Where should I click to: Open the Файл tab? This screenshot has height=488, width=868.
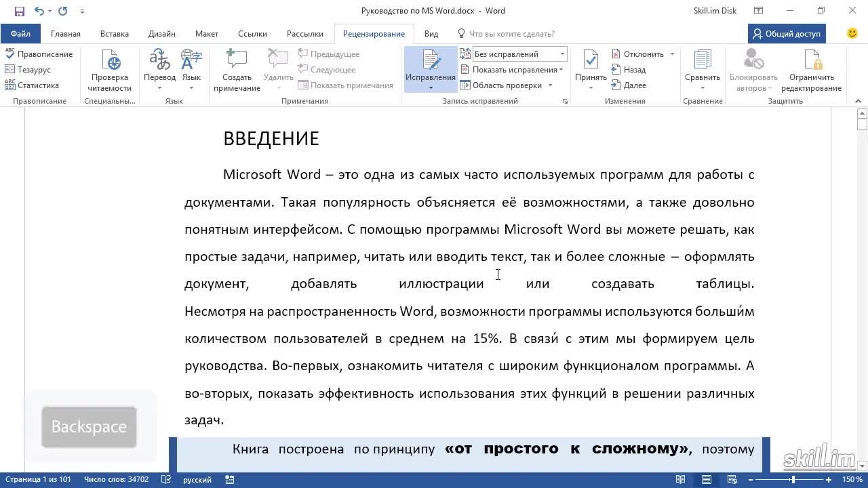[x=20, y=34]
